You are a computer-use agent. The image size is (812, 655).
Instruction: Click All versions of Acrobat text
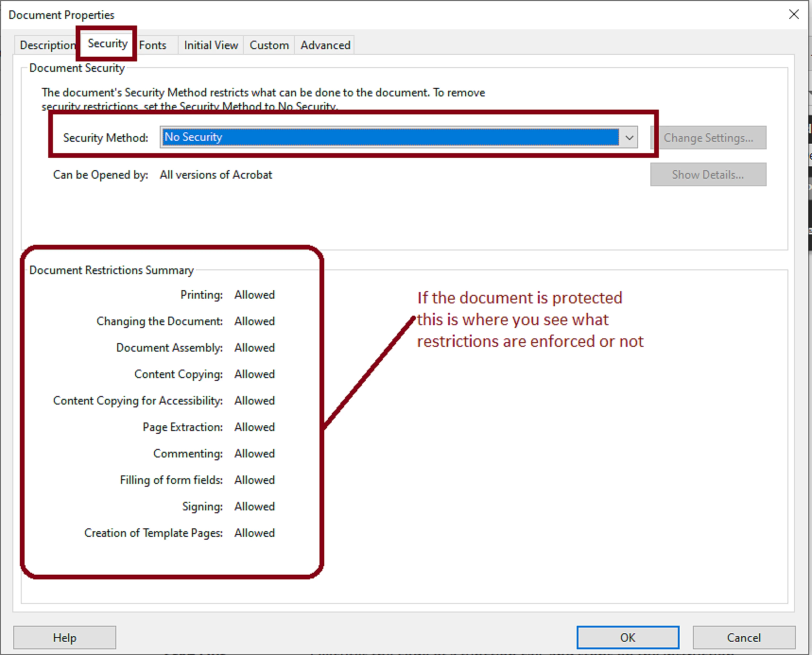216,175
